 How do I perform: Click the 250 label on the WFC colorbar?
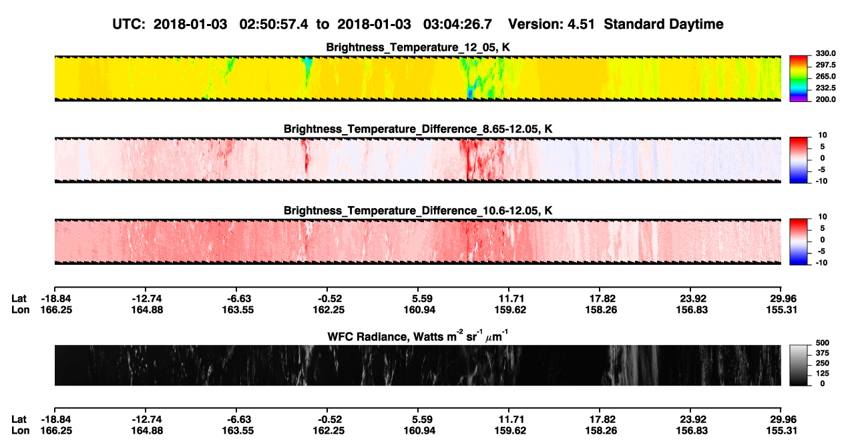823,364
